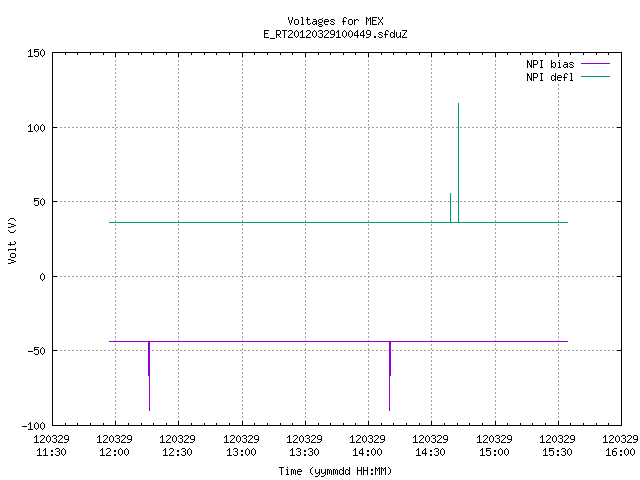The width and height of the screenshot is (640, 480).
Task: Click the 100 y-axis tick label
Action: click(x=36, y=128)
